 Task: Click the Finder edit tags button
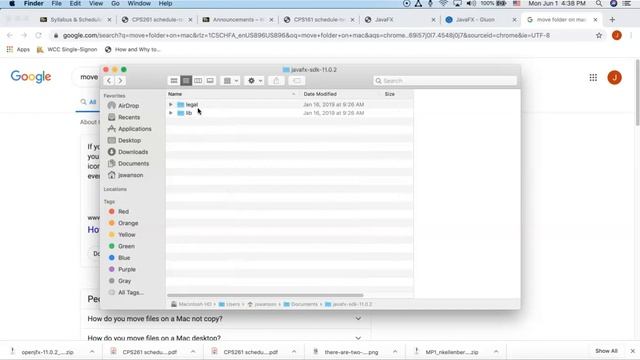point(297,81)
